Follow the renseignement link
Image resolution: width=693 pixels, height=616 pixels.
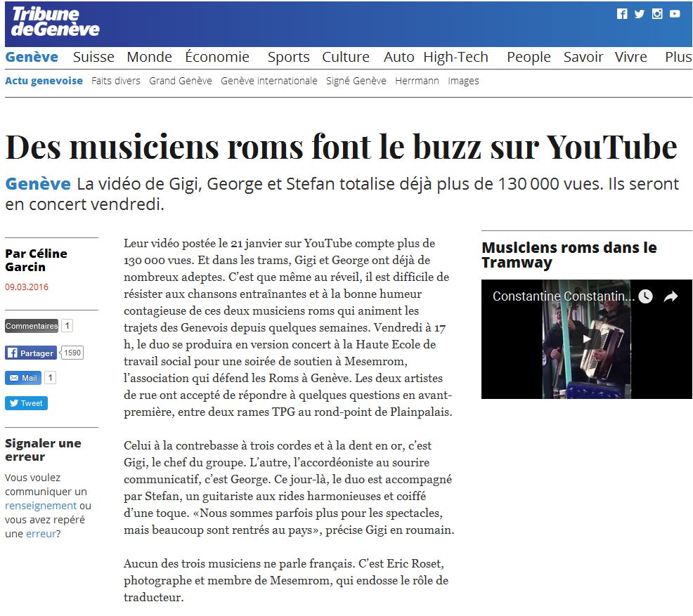(x=41, y=506)
